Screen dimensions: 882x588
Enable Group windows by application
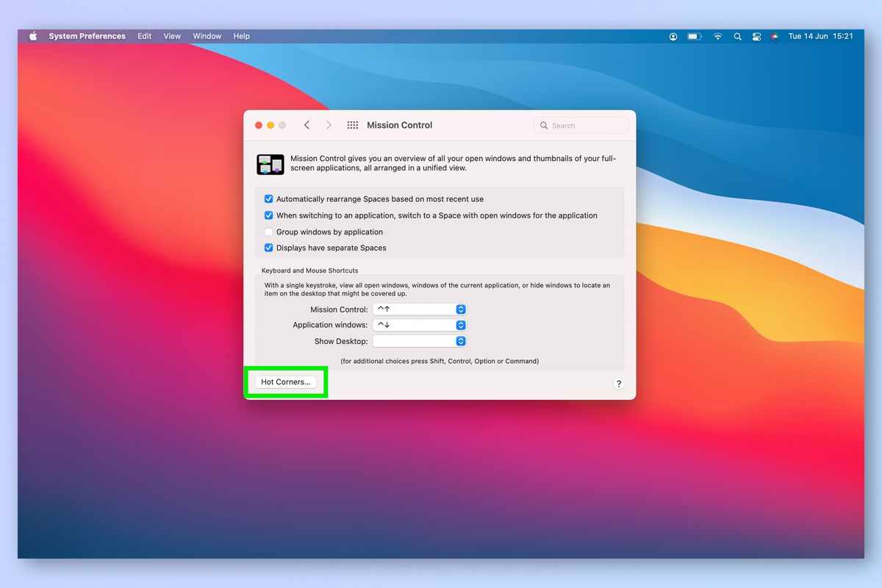tap(268, 232)
